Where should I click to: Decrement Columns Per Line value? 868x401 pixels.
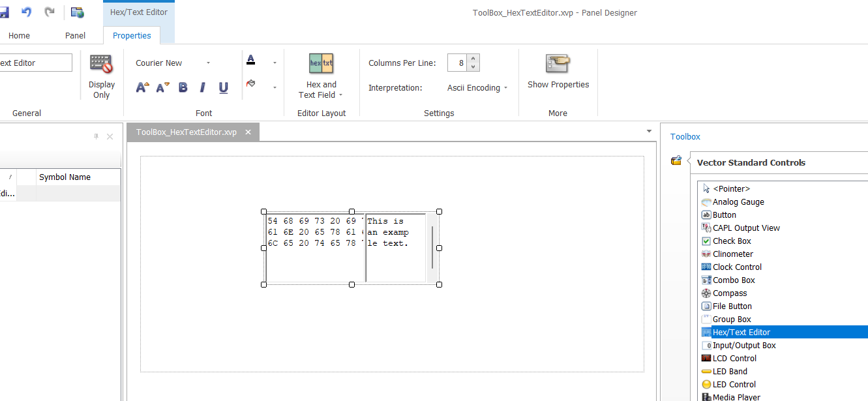coord(473,68)
